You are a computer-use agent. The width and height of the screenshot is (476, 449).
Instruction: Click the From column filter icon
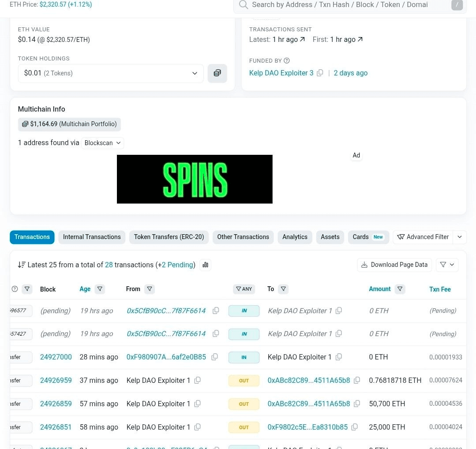[150, 289]
